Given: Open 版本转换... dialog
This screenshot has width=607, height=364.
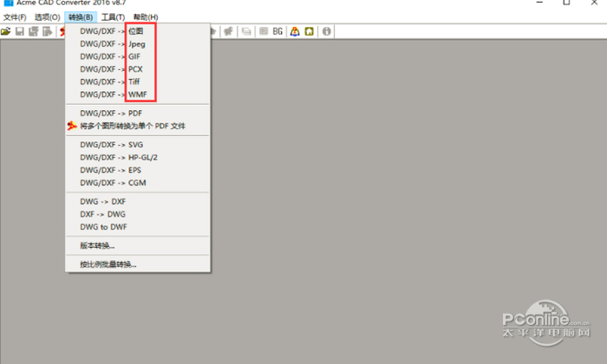Looking at the screenshot, I should (x=138, y=245).
